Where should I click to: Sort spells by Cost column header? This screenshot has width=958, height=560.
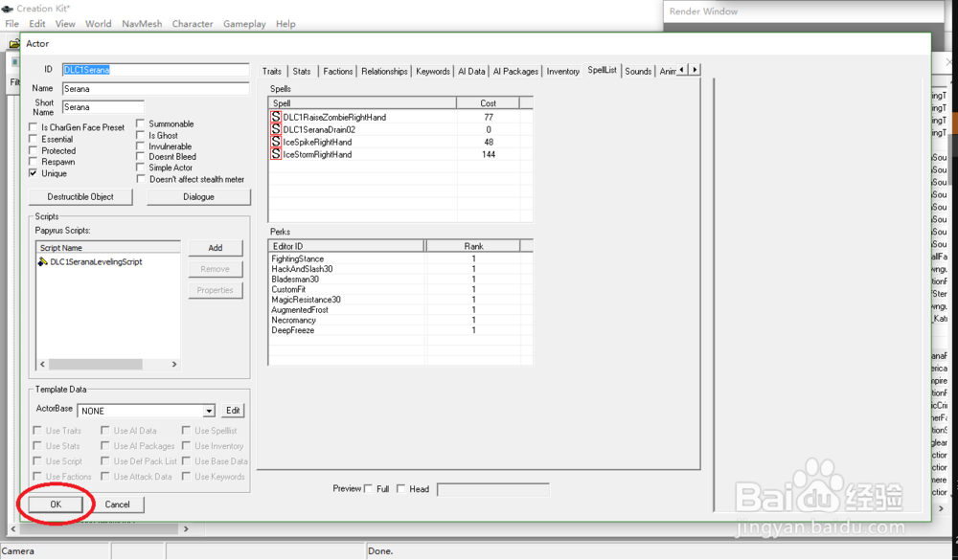click(x=488, y=103)
